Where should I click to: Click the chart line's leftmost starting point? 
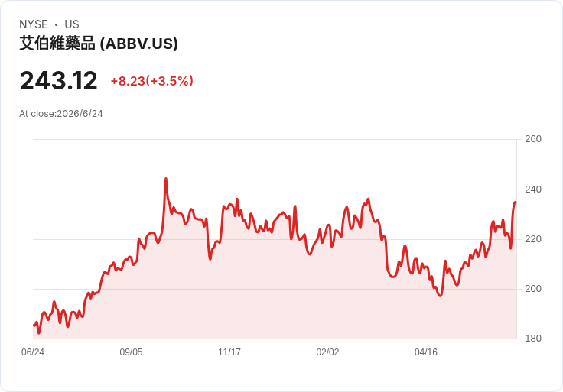click(34, 326)
